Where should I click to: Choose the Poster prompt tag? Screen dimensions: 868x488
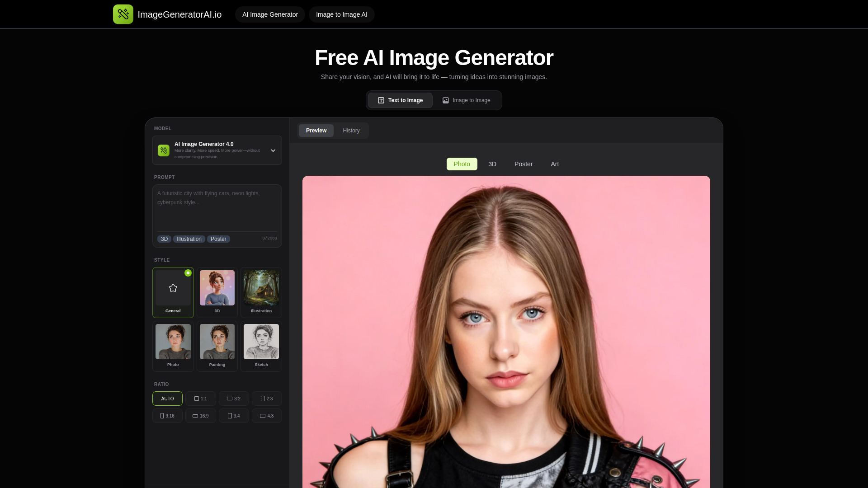(x=218, y=239)
